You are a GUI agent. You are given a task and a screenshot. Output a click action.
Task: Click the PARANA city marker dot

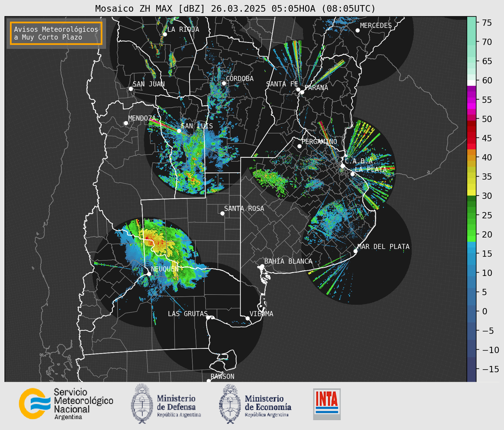tap(302, 92)
